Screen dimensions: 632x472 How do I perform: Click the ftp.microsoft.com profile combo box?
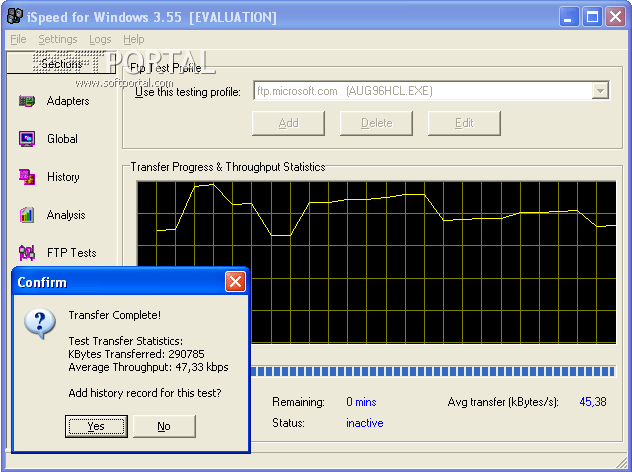pos(431,91)
